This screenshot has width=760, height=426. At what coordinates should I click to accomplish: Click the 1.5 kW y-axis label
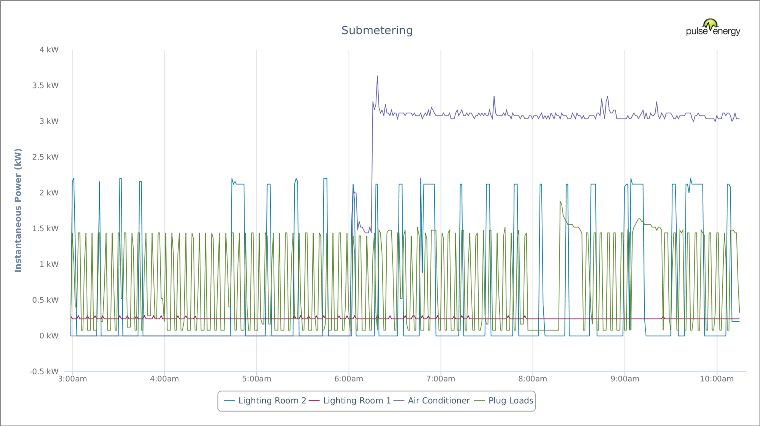tap(46, 228)
